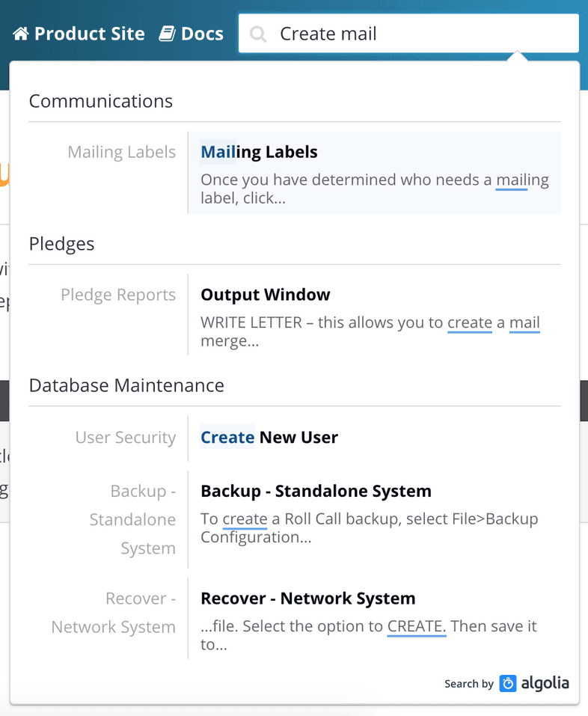588x716 pixels.
Task: Click the Communications section header
Action: (x=100, y=100)
